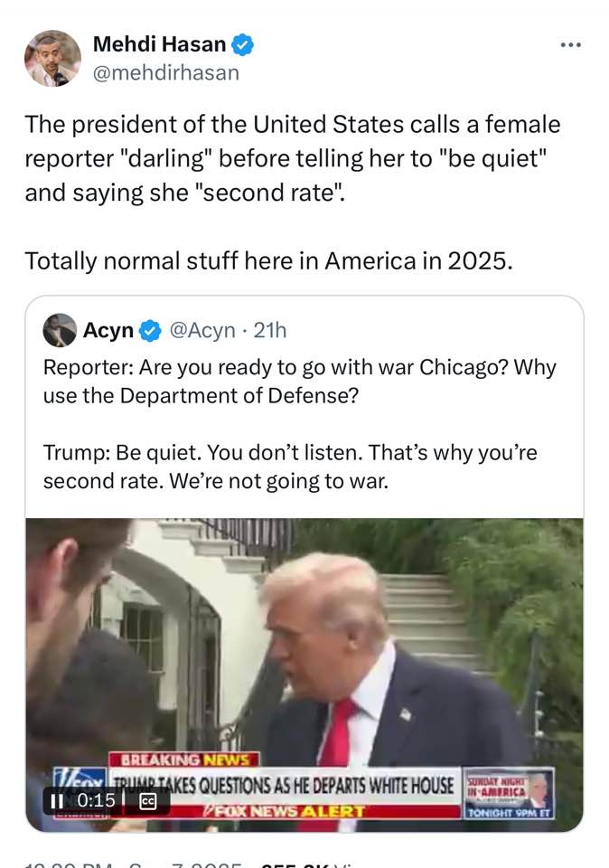The width and height of the screenshot is (609, 868).
Task: Click the Mehdi Hasan display name
Action: point(159,43)
